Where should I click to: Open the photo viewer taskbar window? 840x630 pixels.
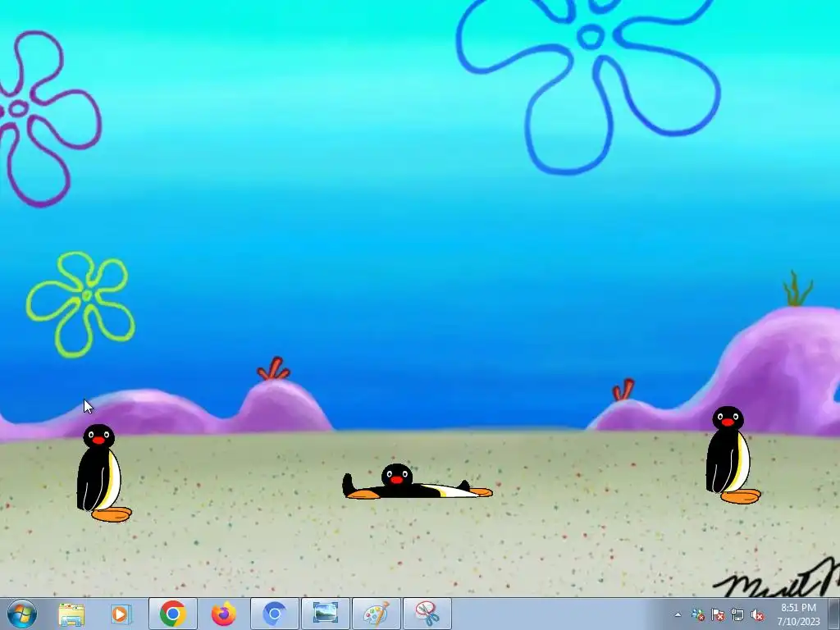coord(325,614)
